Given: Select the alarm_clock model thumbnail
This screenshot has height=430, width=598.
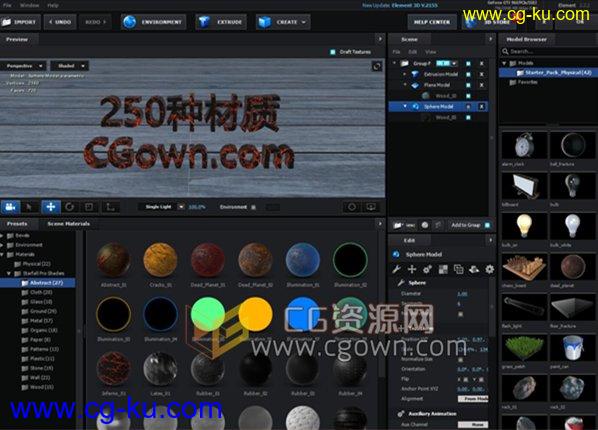Looking at the screenshot, I should 524,145.
